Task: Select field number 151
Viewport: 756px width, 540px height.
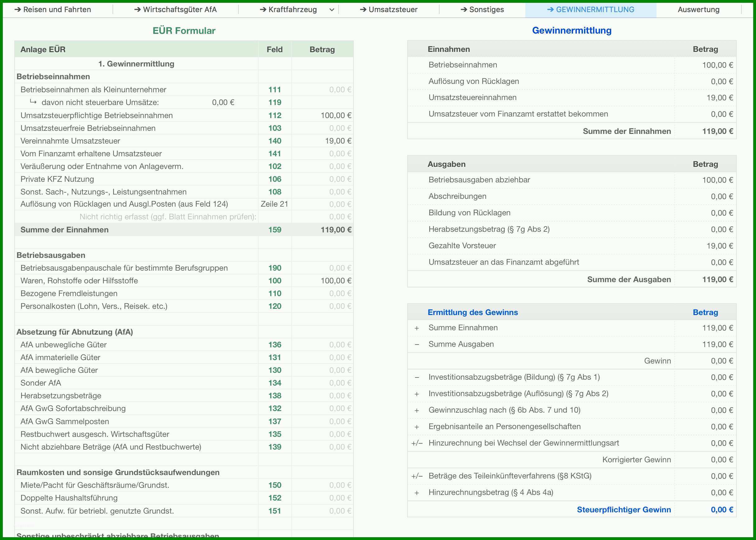Action: point(275,511)
